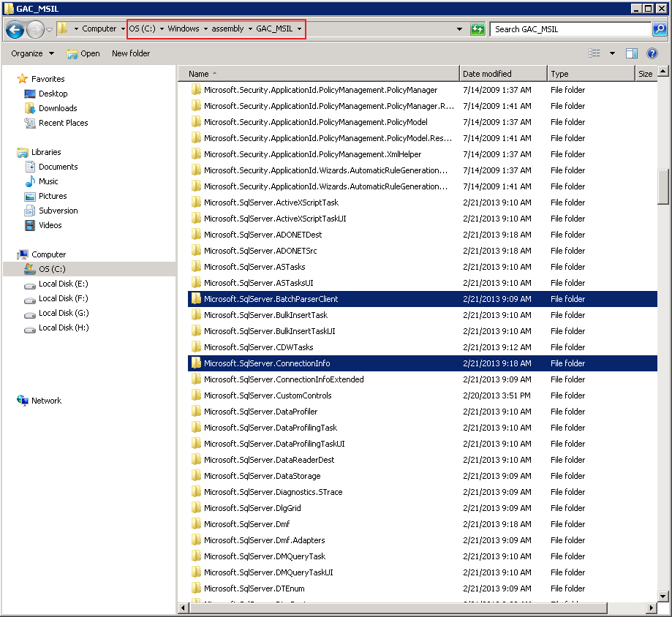Viewport: 672px width, 617px height.
Task: Open the view options dropdown arrow
Action: [612, 53]
